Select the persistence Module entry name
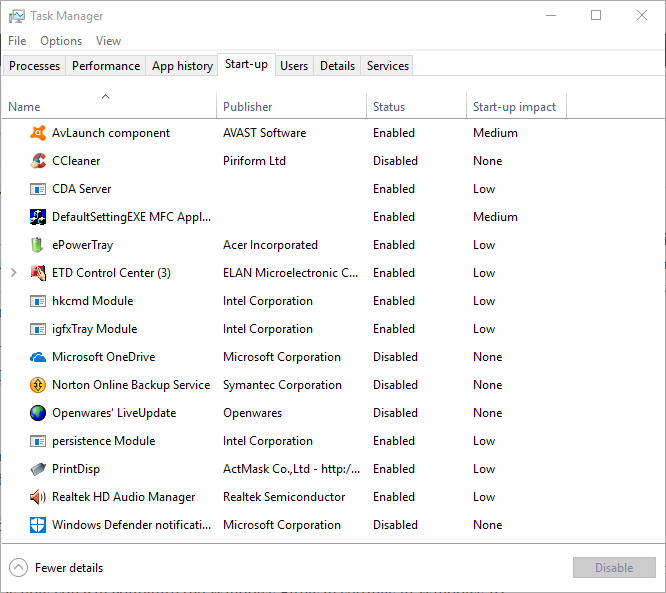This screenshot has height=593, width=666. coord(104,441)
